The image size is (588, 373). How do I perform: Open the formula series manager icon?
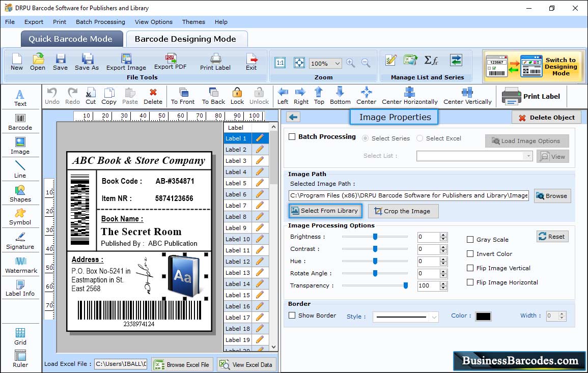click(431, 61)
